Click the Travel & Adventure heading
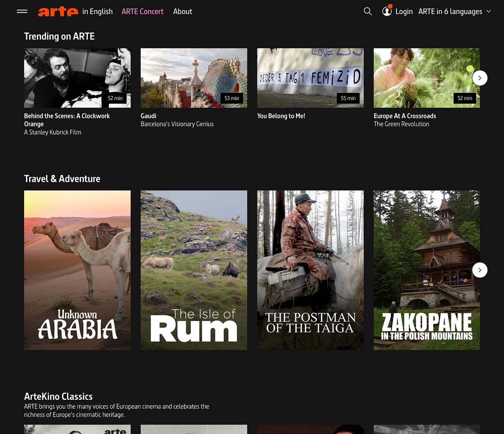Image resolution: width=504 pixels, height=434 pixels. click(62, 179)
